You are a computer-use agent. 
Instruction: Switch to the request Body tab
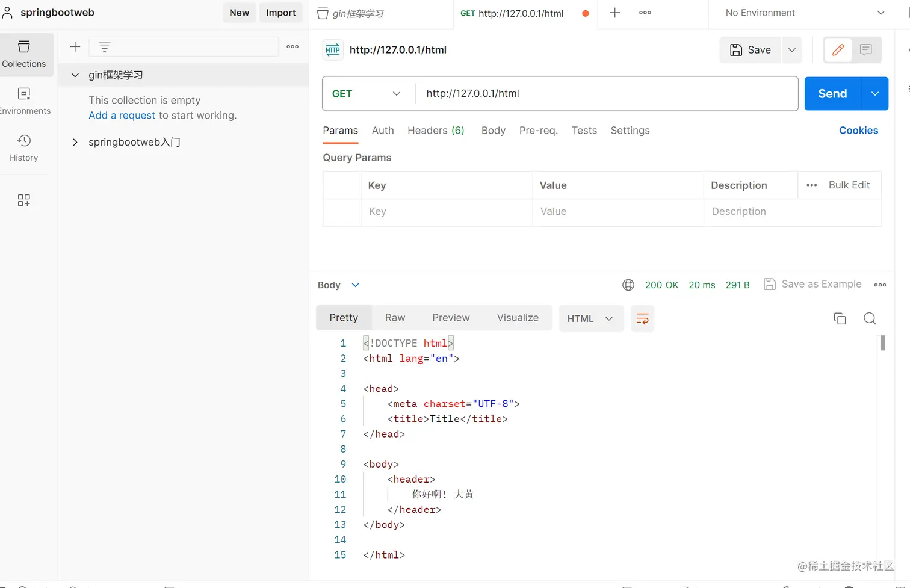tap(494, 131)
